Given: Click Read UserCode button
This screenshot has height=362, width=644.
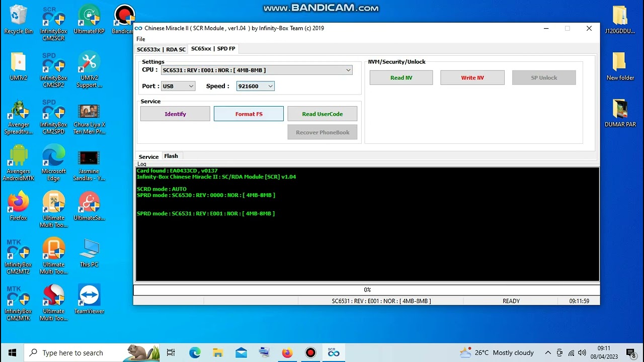Looking at the screenshot, I should [323, 114].
